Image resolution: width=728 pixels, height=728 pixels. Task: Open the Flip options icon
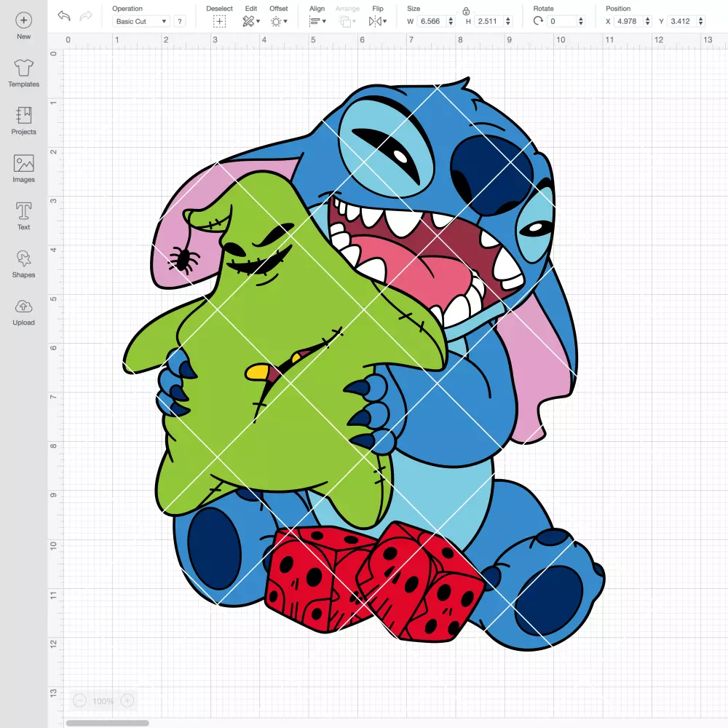point(375,21)
